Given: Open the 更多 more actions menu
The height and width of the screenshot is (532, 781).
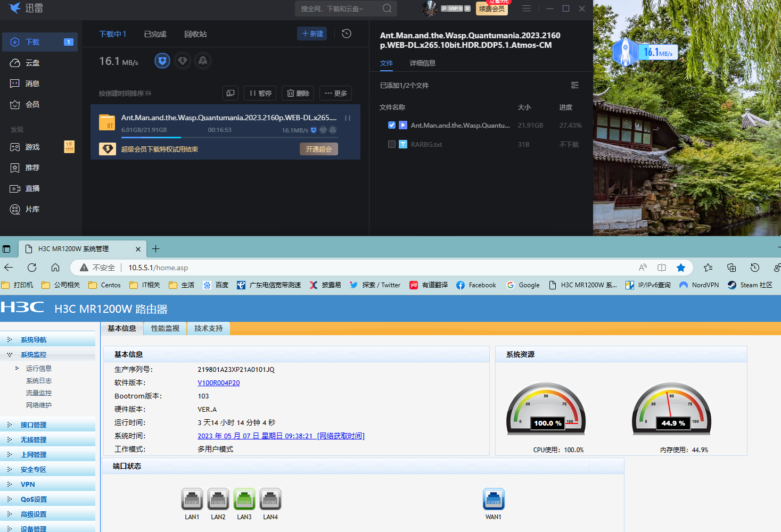Looking at the screenshot, I should (336, 93).
